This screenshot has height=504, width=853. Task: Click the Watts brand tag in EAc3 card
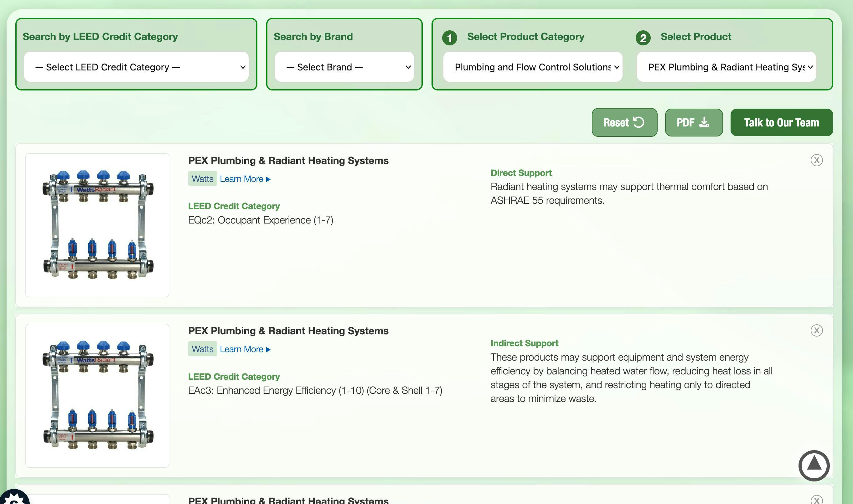(x=203, y=349)
